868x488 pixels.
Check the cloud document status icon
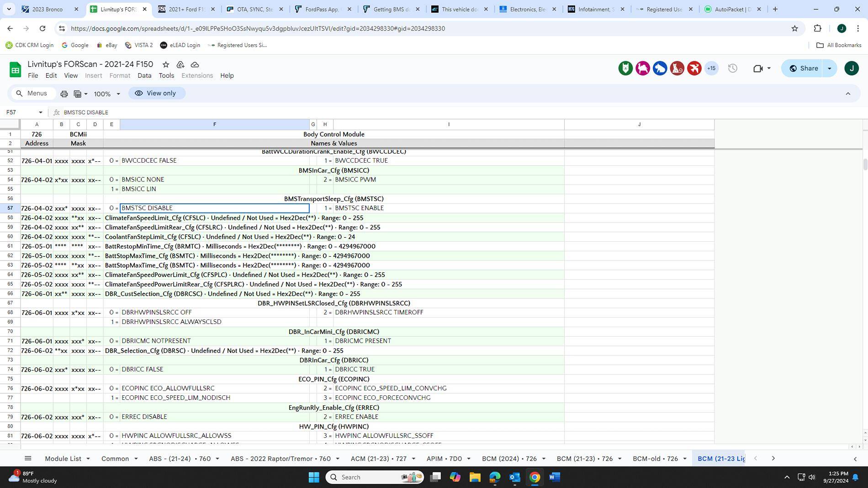pos(195,64)
